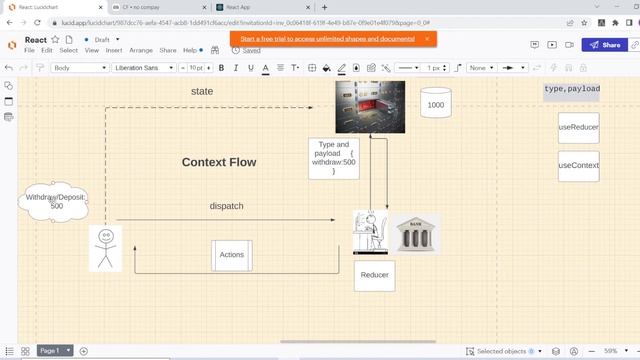Image resolution: width=640 pixels, height=360 pixels.
Task: Open the line color pencil
Action: click(342, 69)
